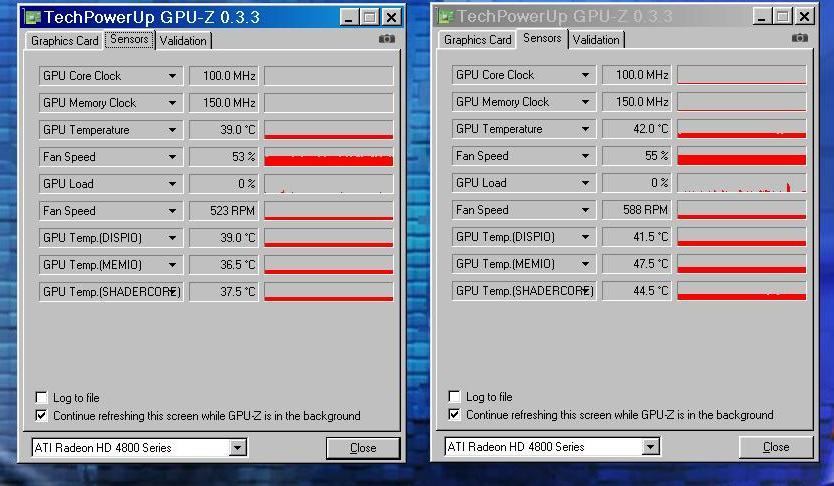Open GPU Temperature dropdown in the left window
The image size is (834, 486).
click(172, 130)
